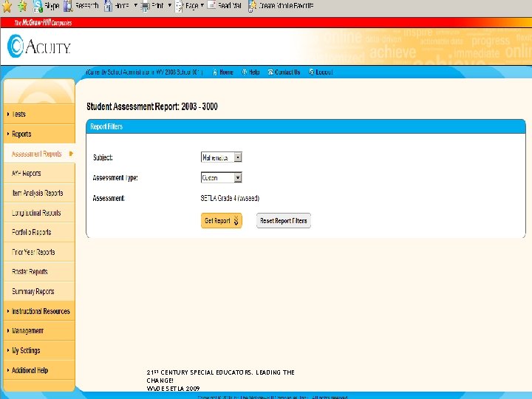This screenshot has width=532, height=399.
Task: Click the Create Mobile Favorite icon
Action: (x=253, y=6)
